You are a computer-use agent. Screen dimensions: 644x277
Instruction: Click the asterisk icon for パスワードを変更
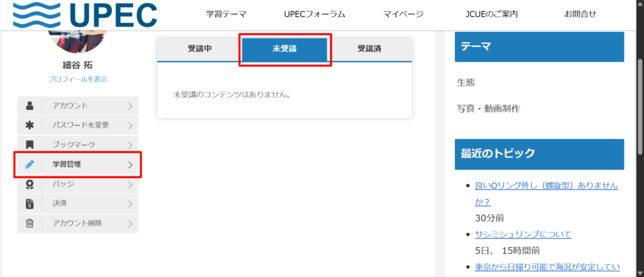pyautogui.click(x=30, y=125)
